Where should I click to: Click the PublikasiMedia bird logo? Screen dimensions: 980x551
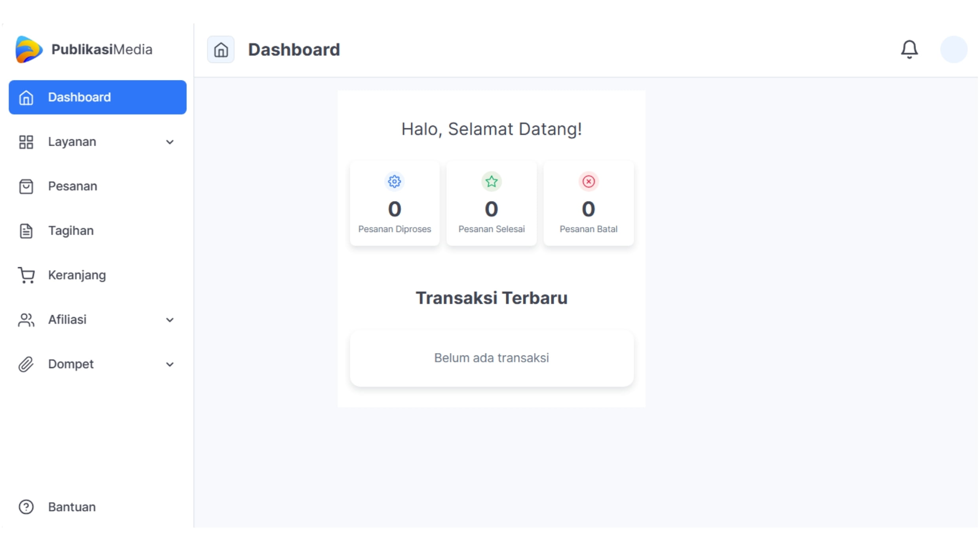point(28,49)
